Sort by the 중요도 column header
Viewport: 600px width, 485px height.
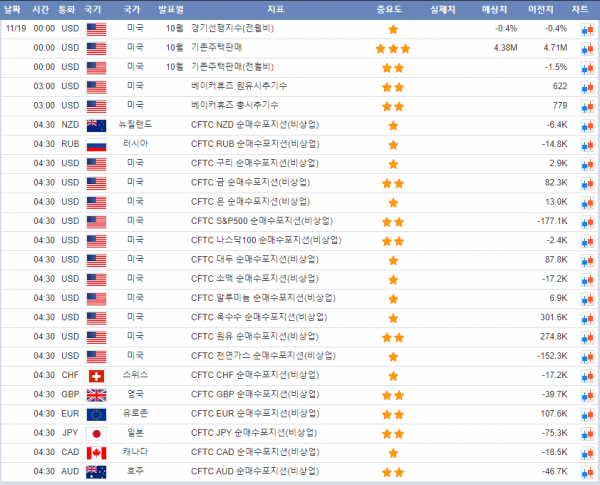[x=392, y=8]
